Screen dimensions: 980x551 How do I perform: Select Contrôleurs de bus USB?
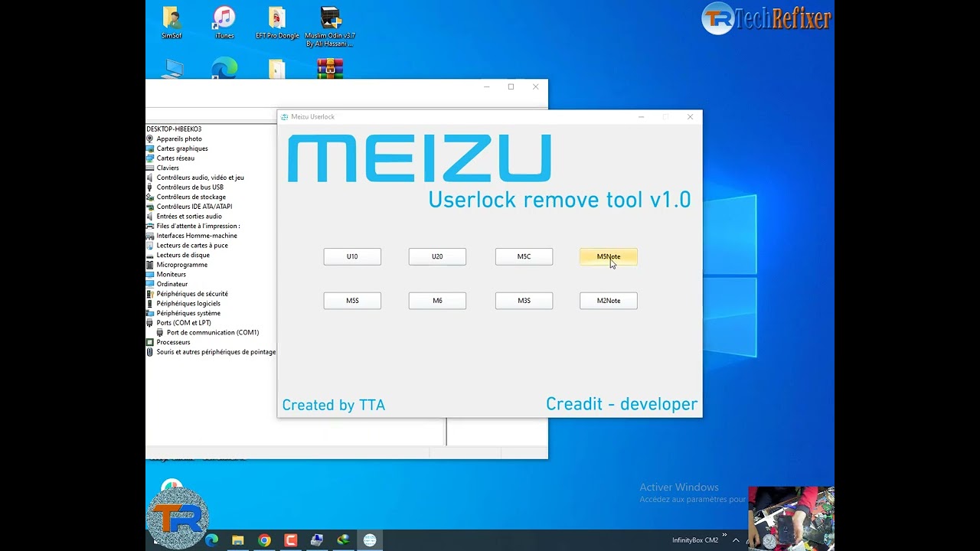[x=190, y=187]
